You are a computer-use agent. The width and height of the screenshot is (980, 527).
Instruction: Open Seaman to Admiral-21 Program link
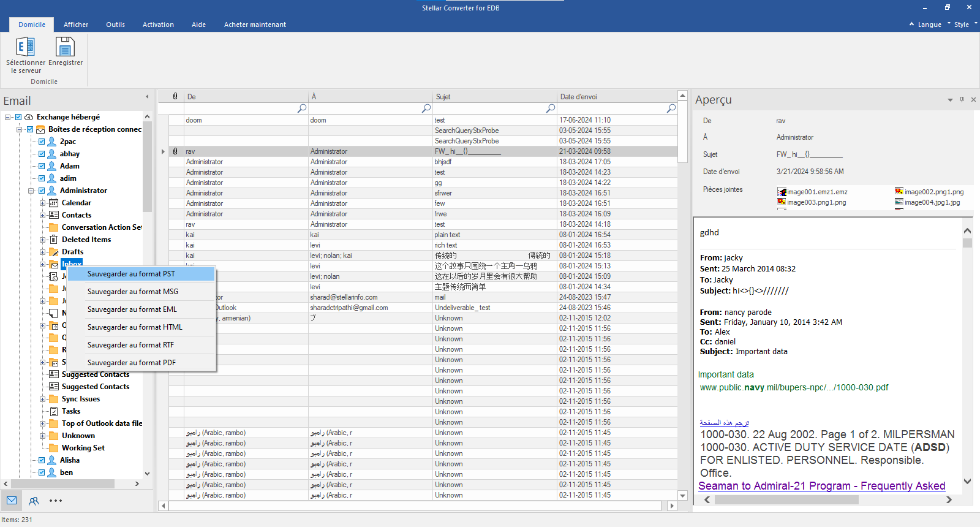[x=821, y=486]
